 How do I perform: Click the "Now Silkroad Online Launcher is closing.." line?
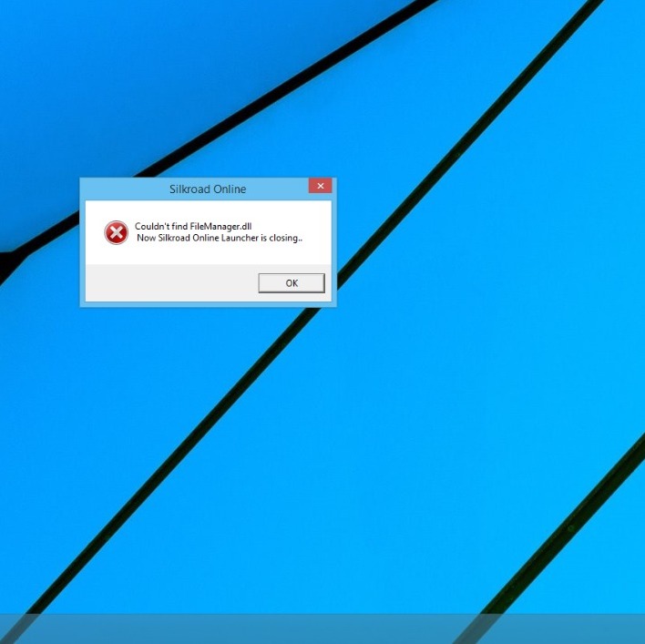click(x=219, y=239)
